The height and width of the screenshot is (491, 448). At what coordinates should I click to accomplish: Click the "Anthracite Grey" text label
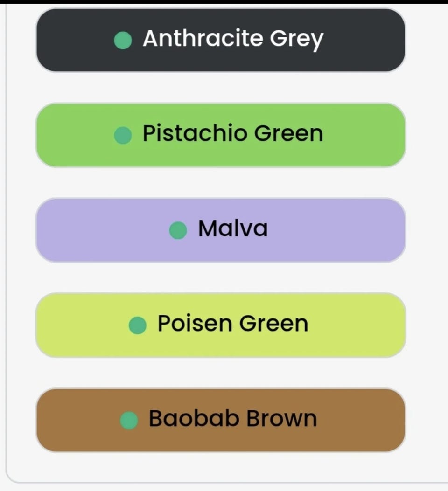click(x=233, y=40)
